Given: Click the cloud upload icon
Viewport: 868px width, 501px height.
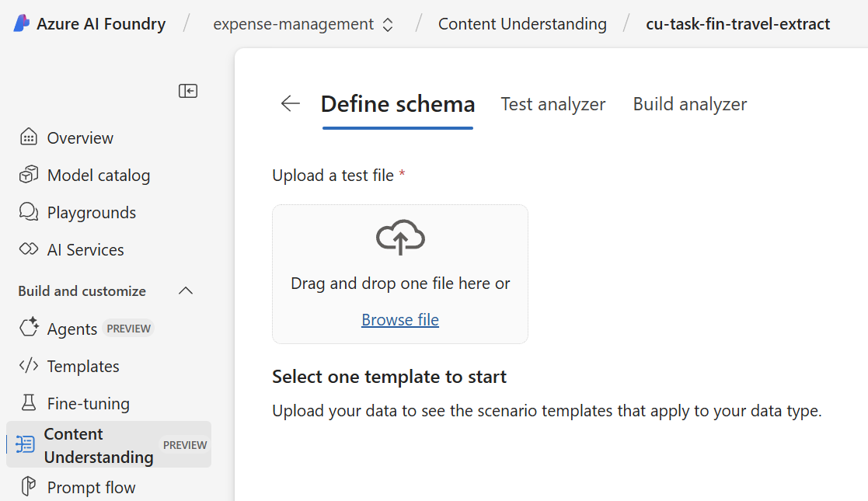Looking at the screenshot, I should point(400,238).
